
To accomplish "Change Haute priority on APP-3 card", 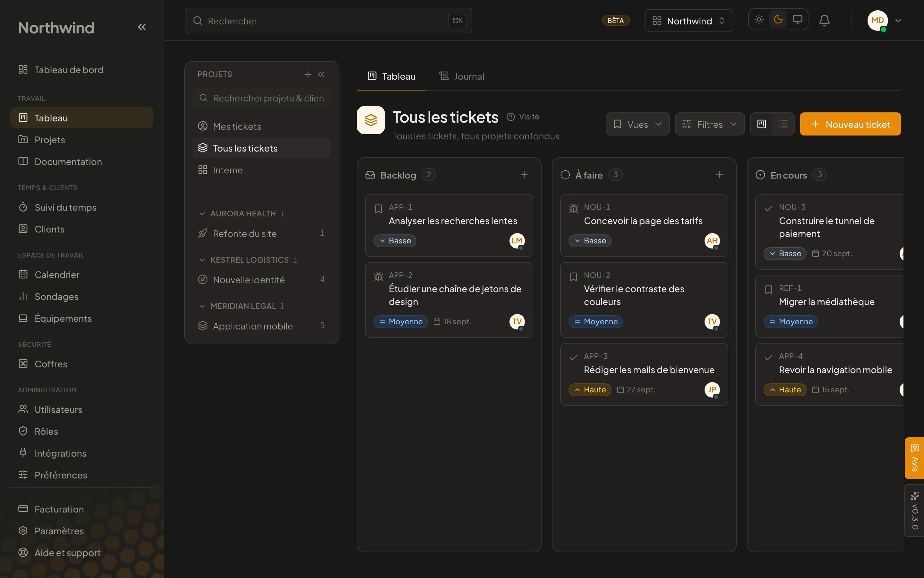I will click(x=590, y=390).
